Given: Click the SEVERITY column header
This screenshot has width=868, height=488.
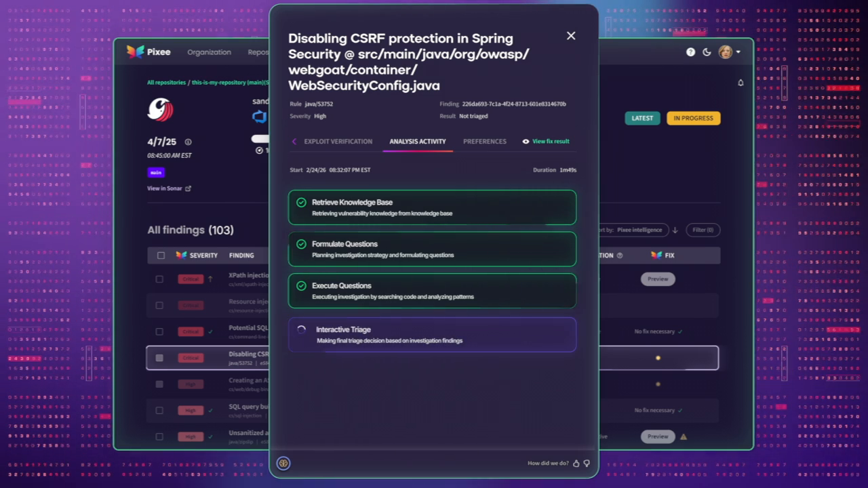Looking at the screenshot, I should pyautogui.click(x=203, y=256).
